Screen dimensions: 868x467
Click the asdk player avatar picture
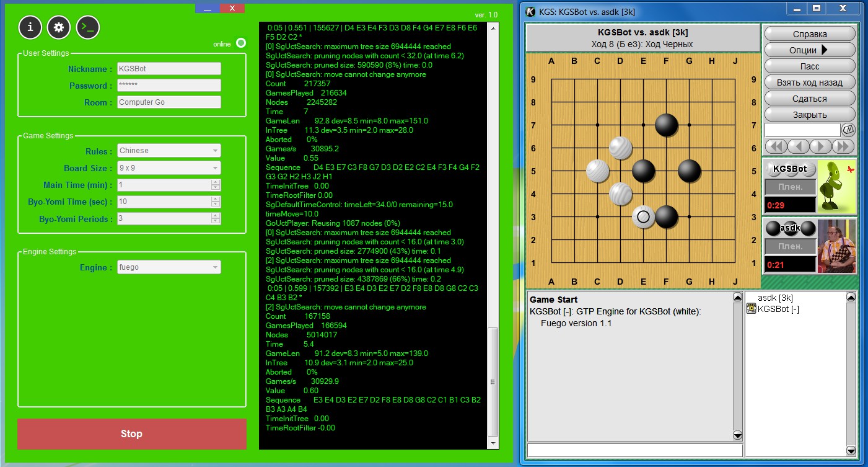[x=837, y=246]
